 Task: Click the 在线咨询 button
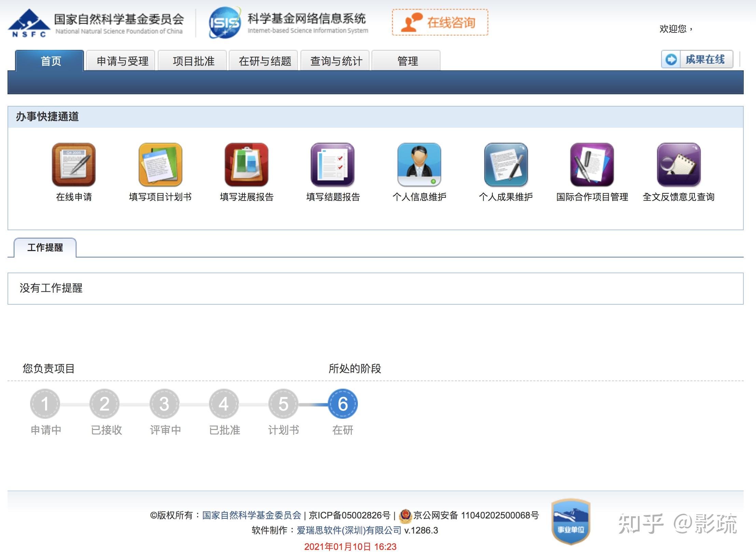click(x=440, y=23)
